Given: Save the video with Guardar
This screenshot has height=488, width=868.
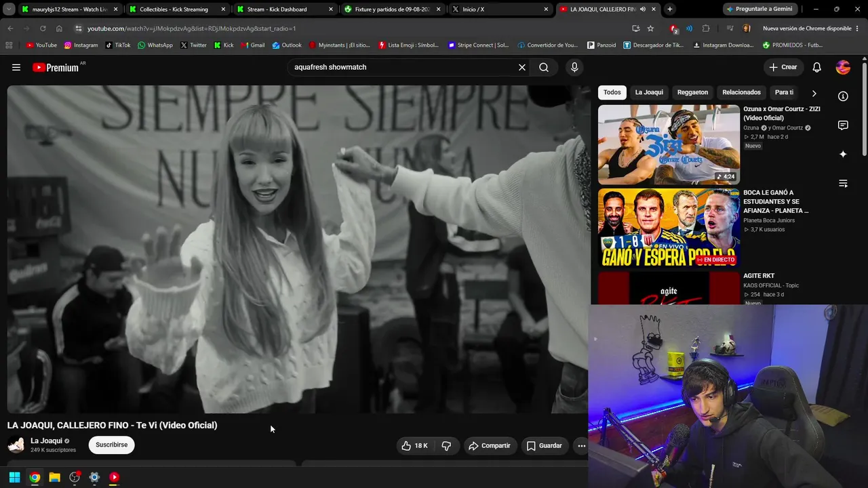Looking at the screenshot, I should pos(545,445).
